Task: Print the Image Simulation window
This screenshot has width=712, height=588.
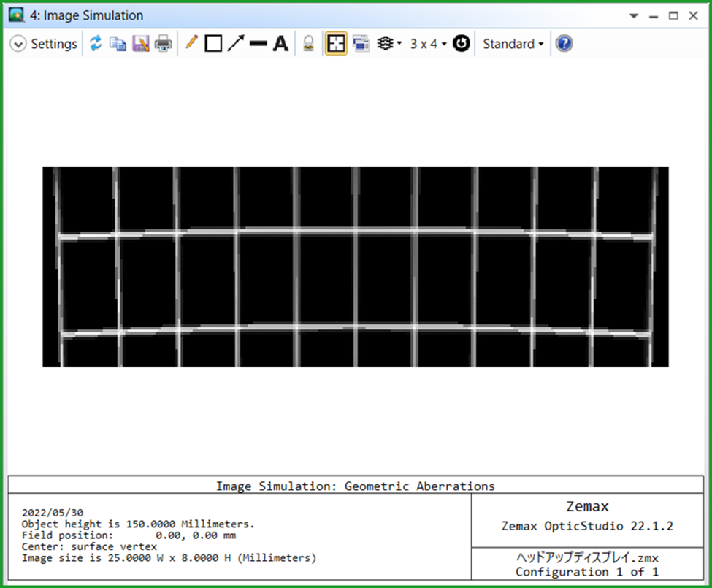Action: click(163, 43)
